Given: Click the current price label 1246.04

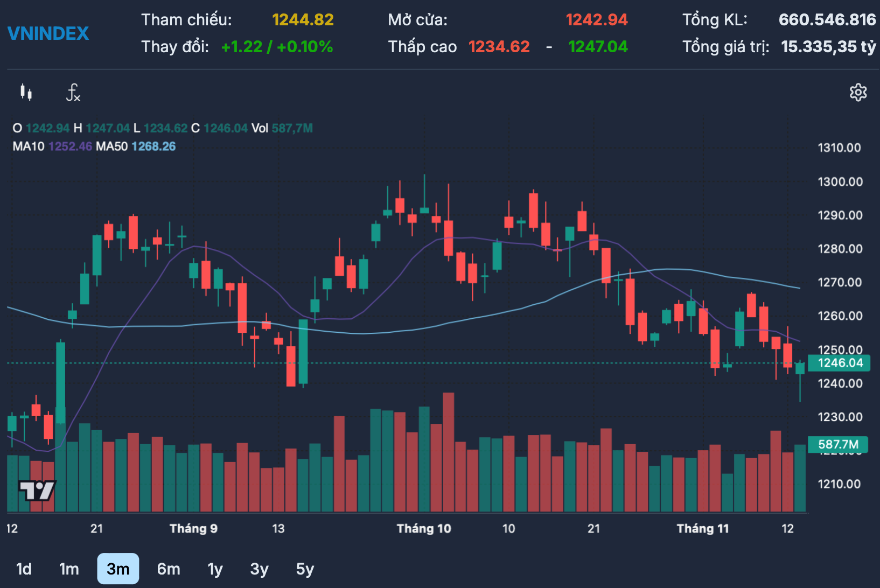Looking at the screenshot, I should pyautogui.click(x=838, y=363).
